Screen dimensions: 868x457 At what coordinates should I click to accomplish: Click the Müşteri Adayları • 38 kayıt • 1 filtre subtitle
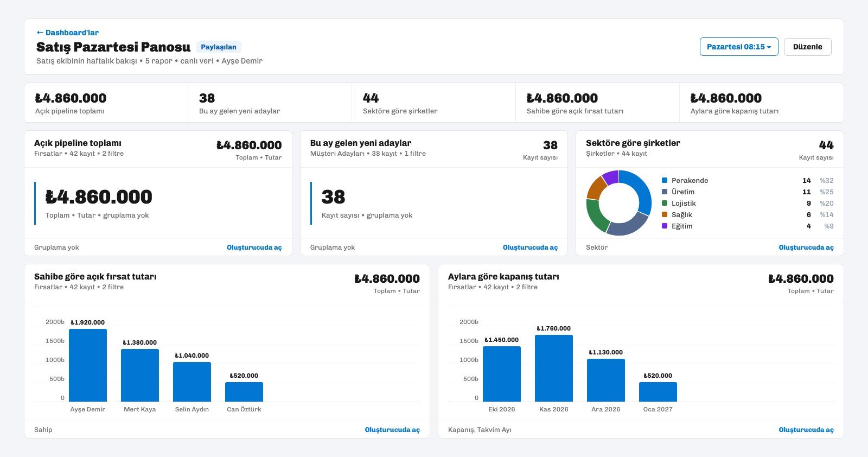click(368, 154)
